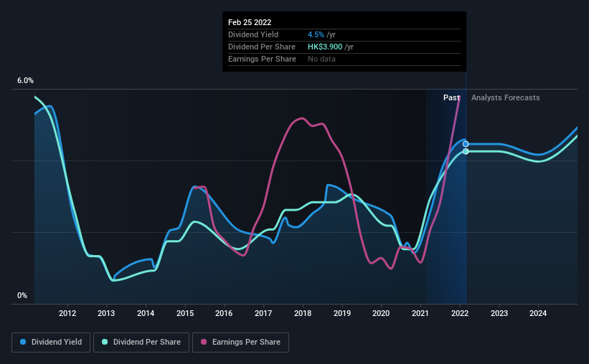
Task: Click the 6.0% y-axis label
Action: click(x=25, y=81)
